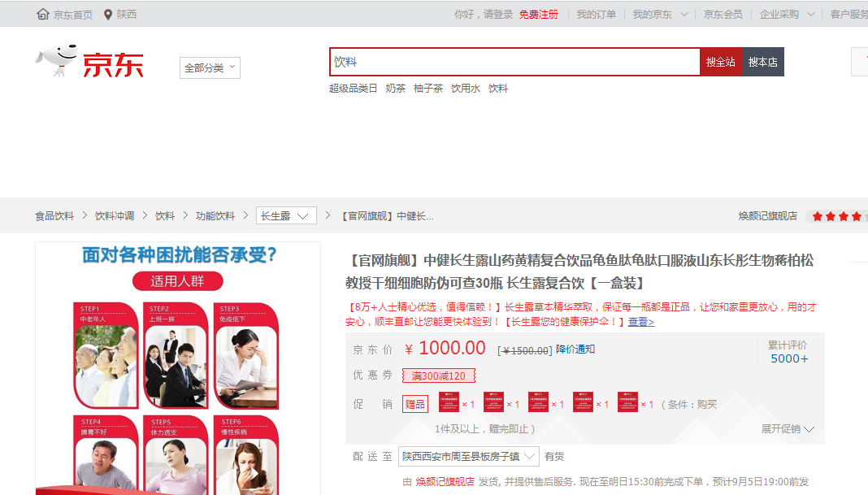Image resolution: width=868 pixels, height=495 pixels.
Task: Click 你好，请登录 to sign in
Action: coord(484,15)
